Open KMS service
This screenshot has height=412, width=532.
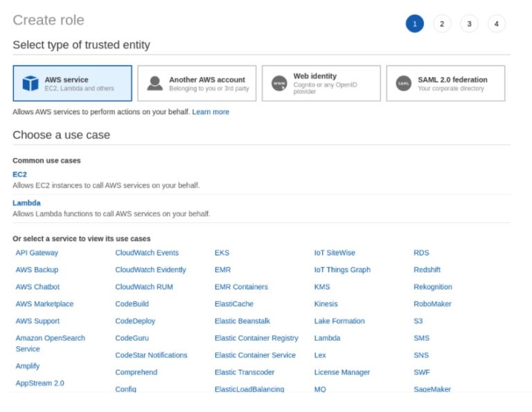point(322,287)
